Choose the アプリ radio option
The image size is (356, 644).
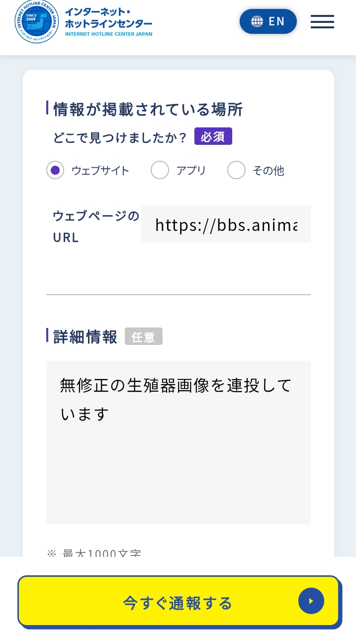pos(160,170)
